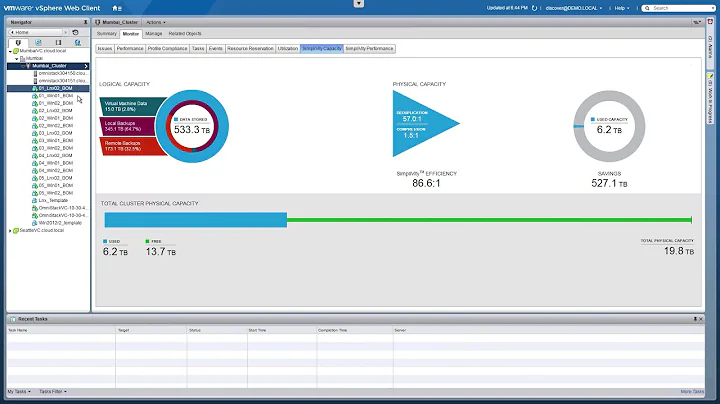Viewport: 720px width, 404px height.
Task: Open the Actions dropdown menu
Action: click(156, 22)
